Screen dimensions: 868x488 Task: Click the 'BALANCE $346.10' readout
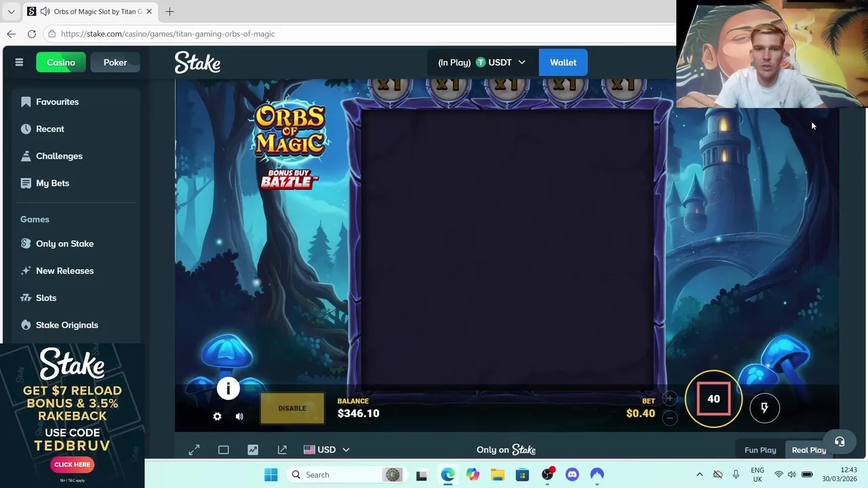tap(358, 408)
